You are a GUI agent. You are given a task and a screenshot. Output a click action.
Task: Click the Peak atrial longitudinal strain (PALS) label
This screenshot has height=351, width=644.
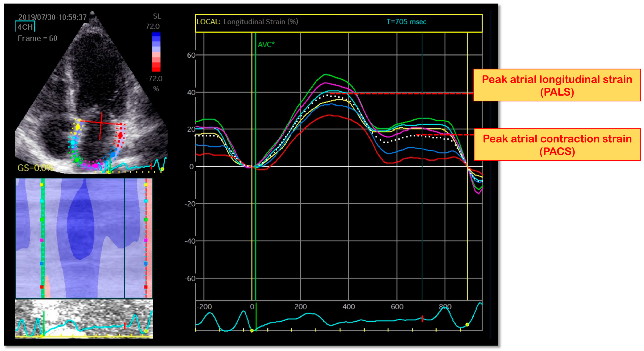(x=557, y=85)
